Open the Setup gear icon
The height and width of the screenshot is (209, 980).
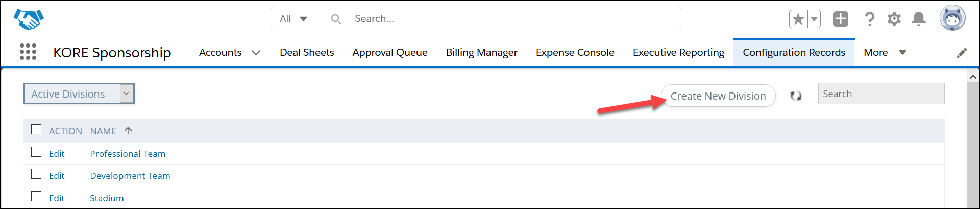(x=894, y=19)
